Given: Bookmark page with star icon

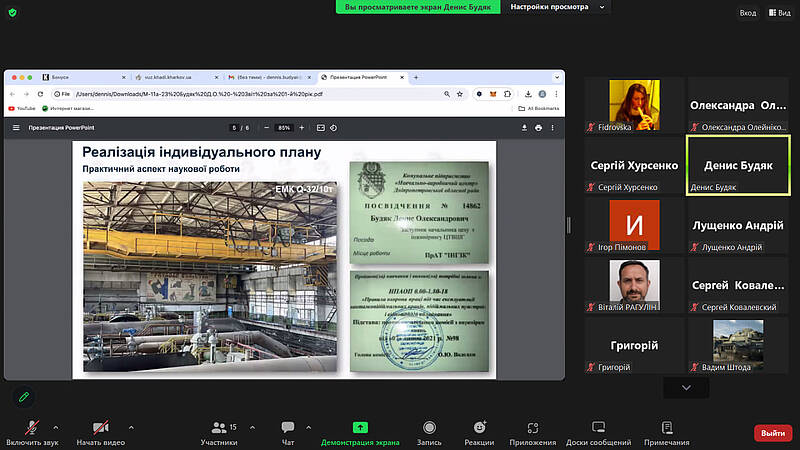Looking at the screenshot, I should click(x=460, y=94).
